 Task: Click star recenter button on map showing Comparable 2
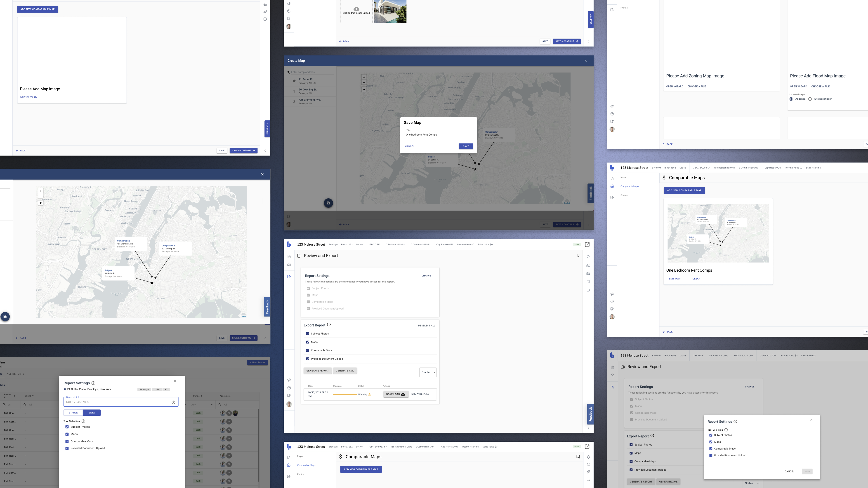coord(41,203)
